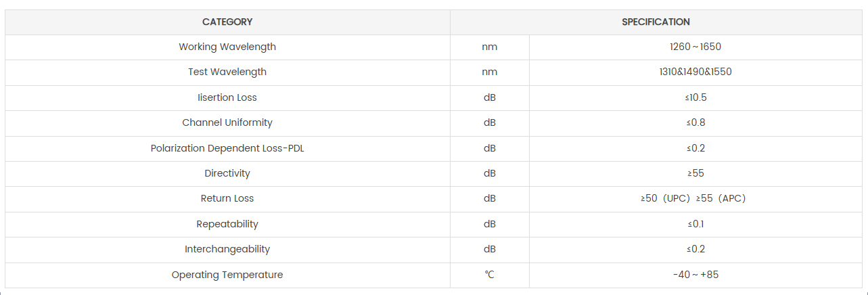Viewport: 868px width, 295px height.
Task: Click the SPECIFICATION column header
Action: point(656,22)
